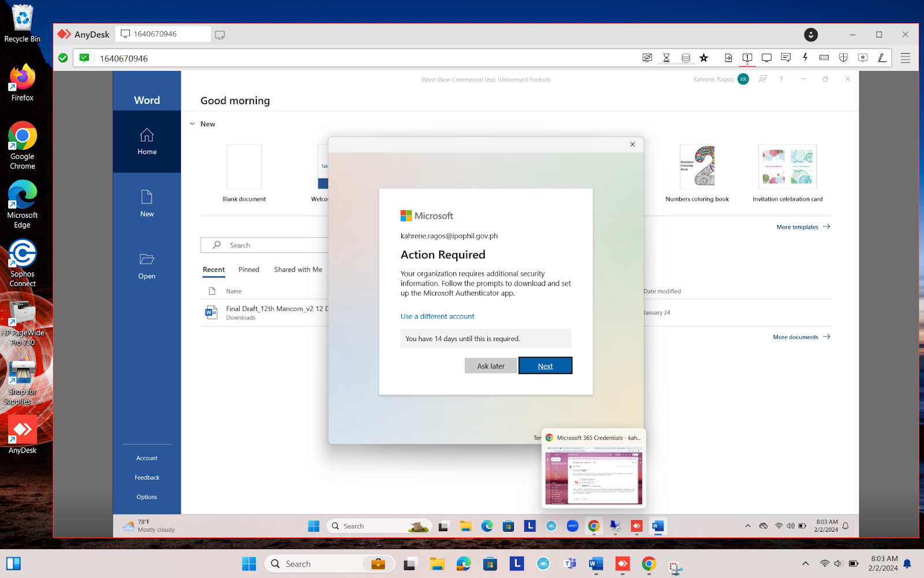Select monitor 1 display icon in AnyDesk
The height and width of the screenshot is (578, 924).
(747, 58)
